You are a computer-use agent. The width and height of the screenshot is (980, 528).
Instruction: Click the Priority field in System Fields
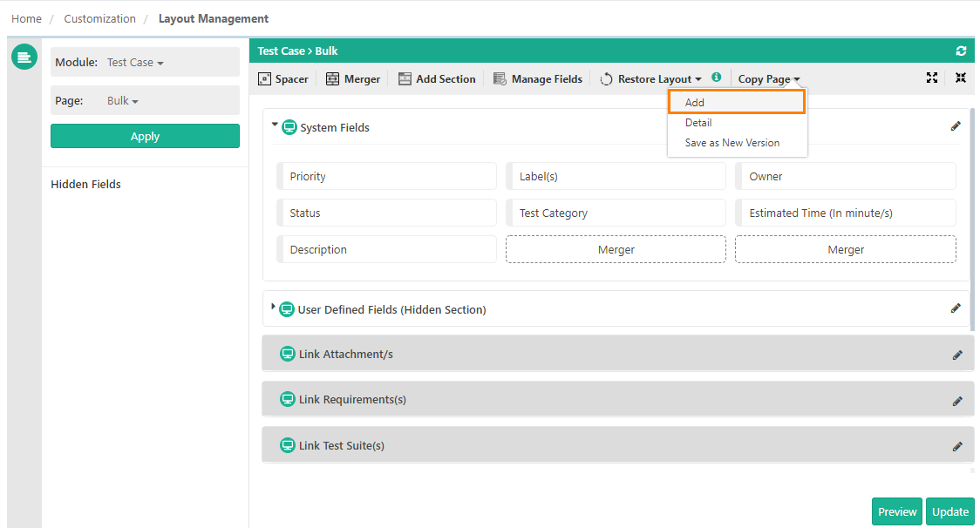[x=386, y=175]
